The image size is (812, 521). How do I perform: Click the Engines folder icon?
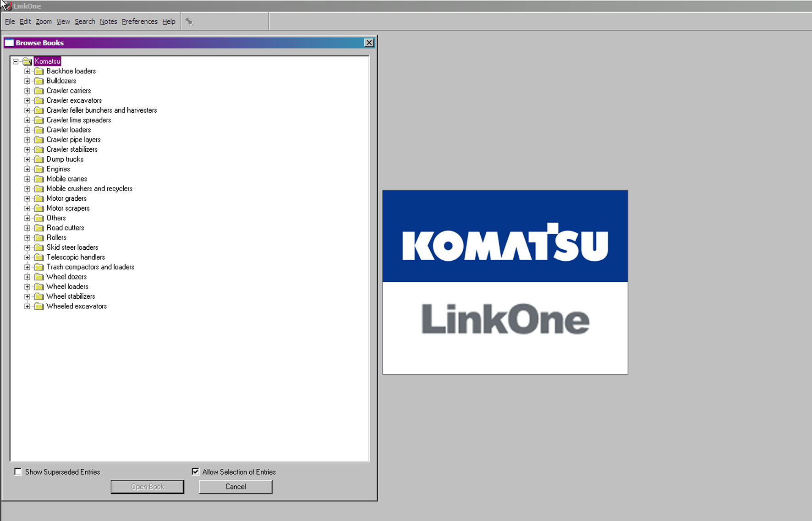(x=39, y=169)
